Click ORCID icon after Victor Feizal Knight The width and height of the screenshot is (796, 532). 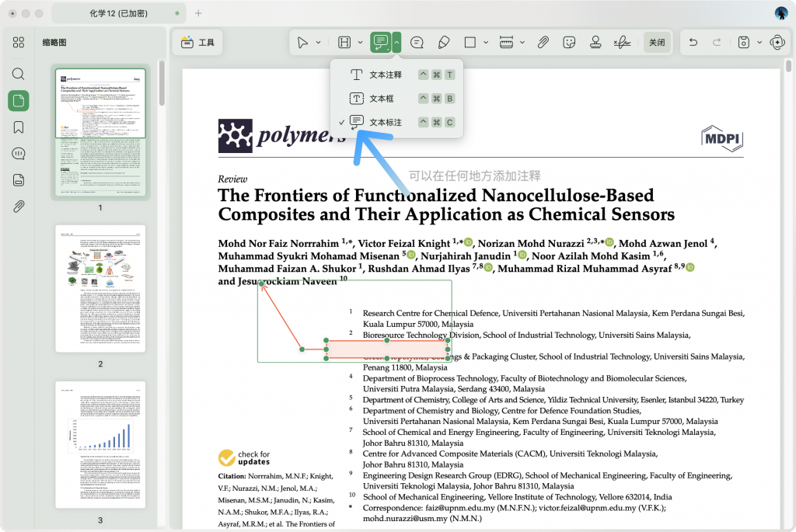coord(468,242)
